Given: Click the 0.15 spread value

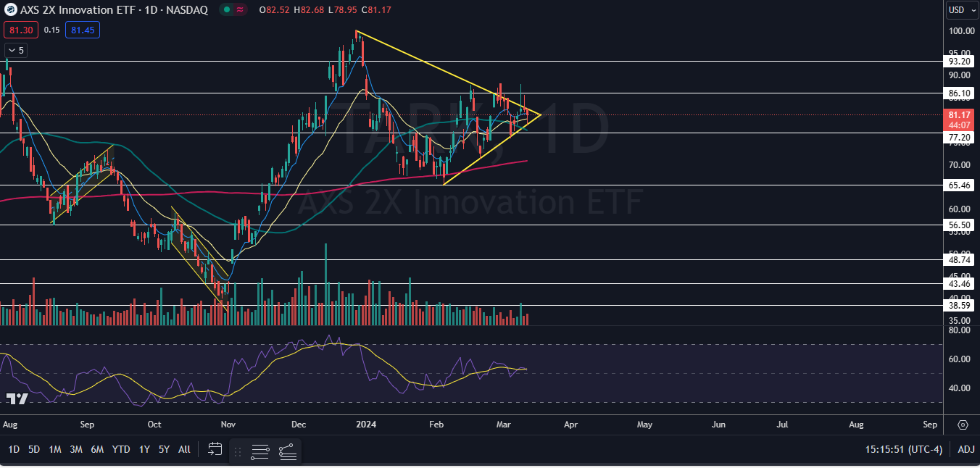Looking at the screenshot, I should click(x=51, y=30).
